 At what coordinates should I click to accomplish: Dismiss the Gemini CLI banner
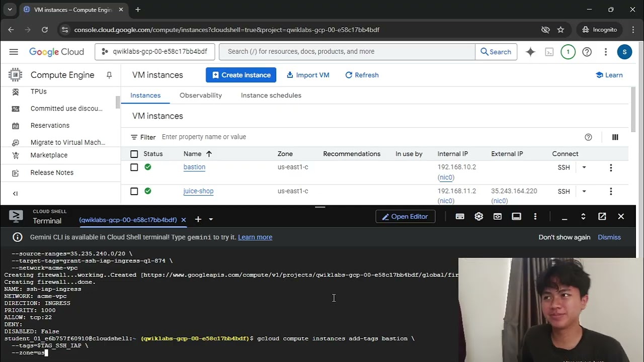coord(609,237)
